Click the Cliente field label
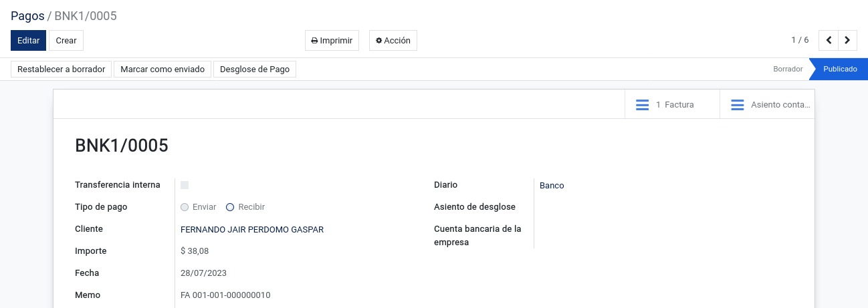The width and height of the screenshot is (868, 308). point(89,229)
